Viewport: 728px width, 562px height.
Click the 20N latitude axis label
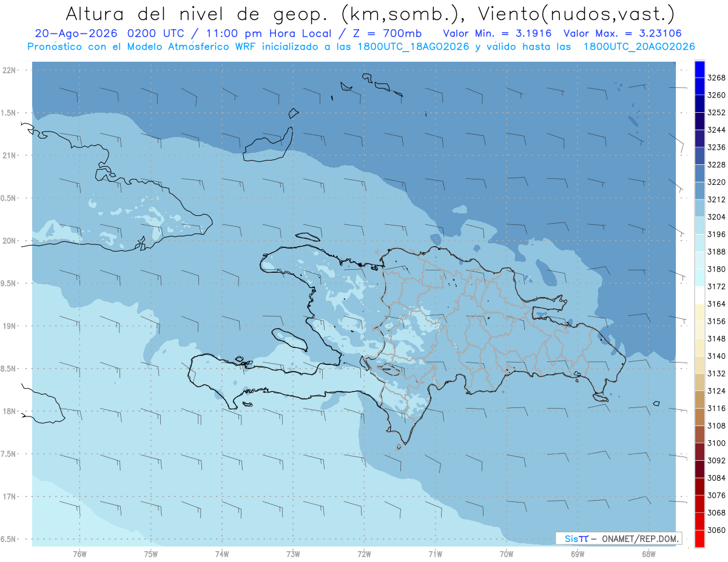pyautogui.click(x=9, y=241)
